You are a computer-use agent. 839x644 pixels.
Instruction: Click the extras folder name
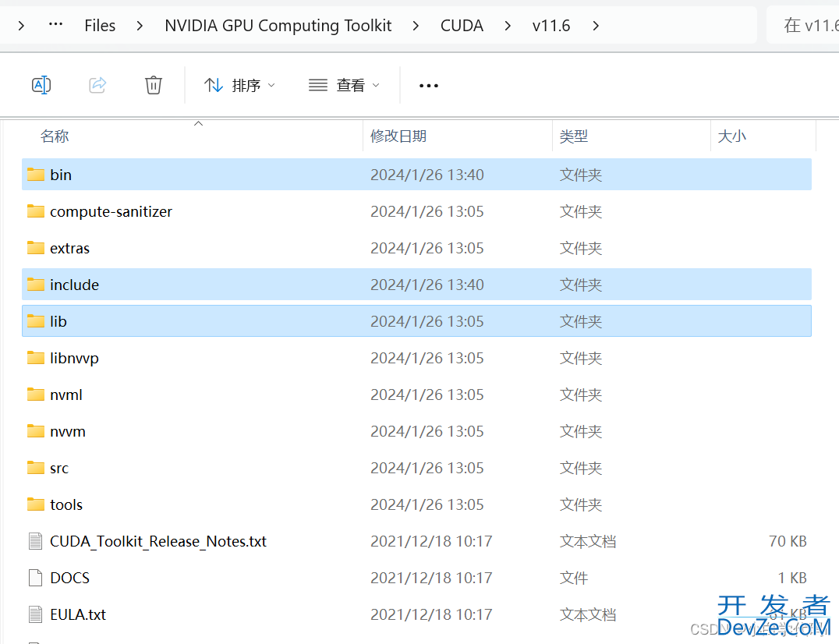[69, 248]
